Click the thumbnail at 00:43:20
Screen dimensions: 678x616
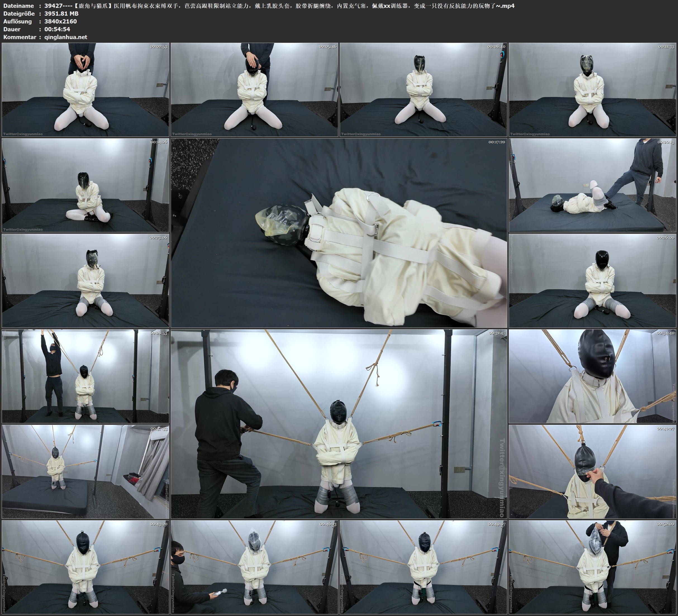click(85, 567)
